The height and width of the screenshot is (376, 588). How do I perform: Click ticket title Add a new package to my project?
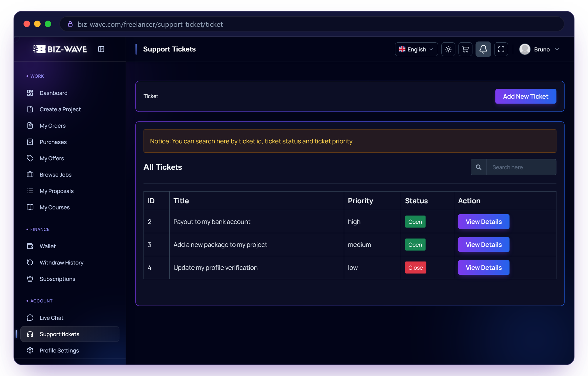220,244
